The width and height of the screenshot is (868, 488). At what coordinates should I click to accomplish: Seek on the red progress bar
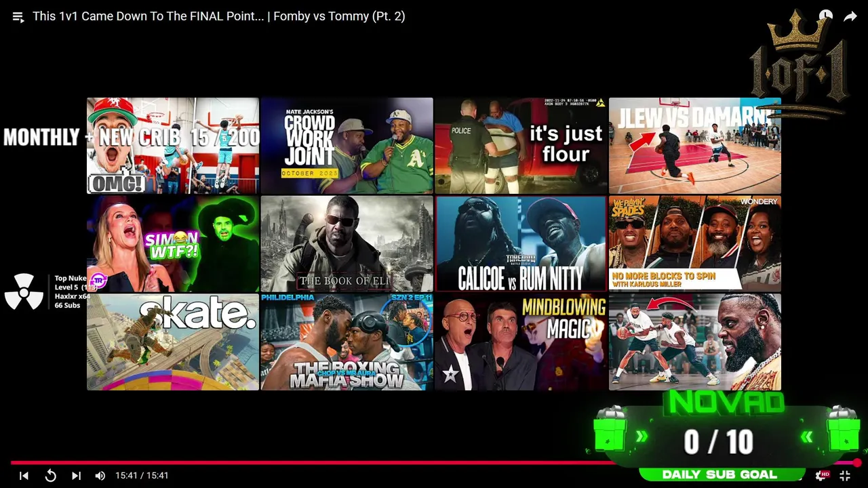434,463
